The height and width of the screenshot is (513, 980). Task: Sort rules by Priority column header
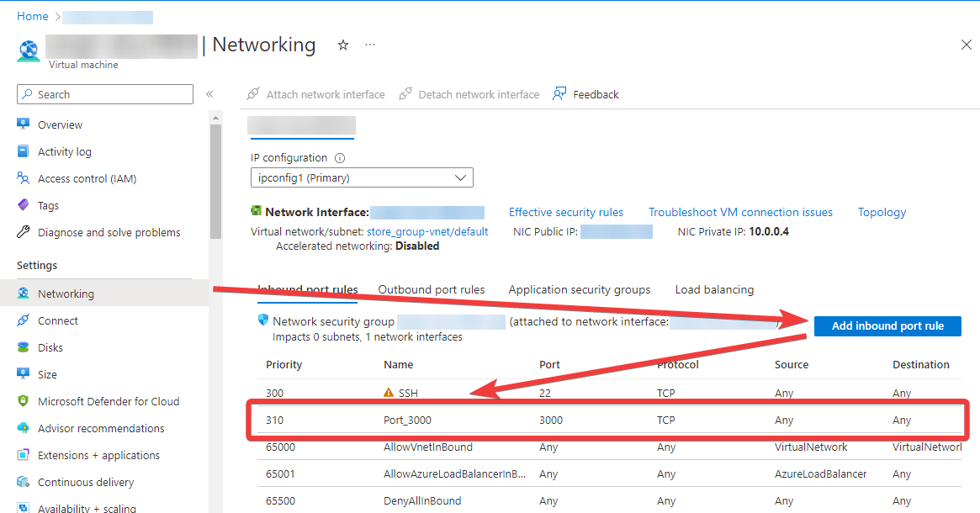[283, 364]
